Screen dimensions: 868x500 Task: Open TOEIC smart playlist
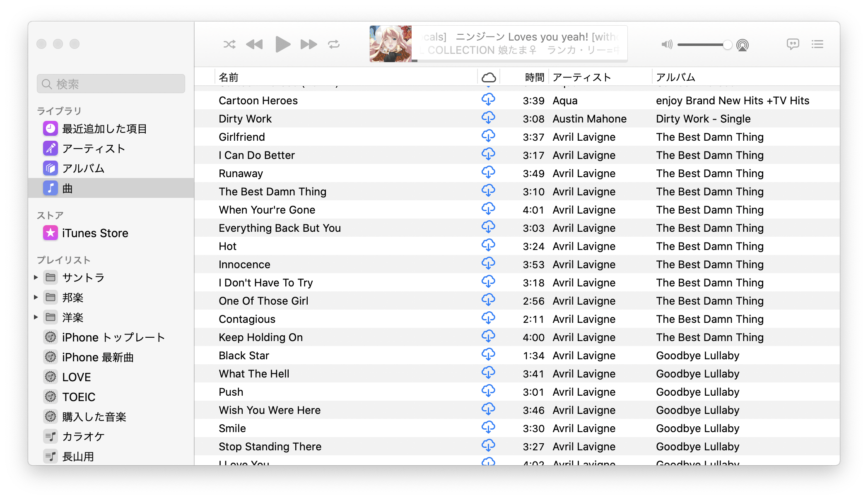pyautogui.click(x=111, y=397)
